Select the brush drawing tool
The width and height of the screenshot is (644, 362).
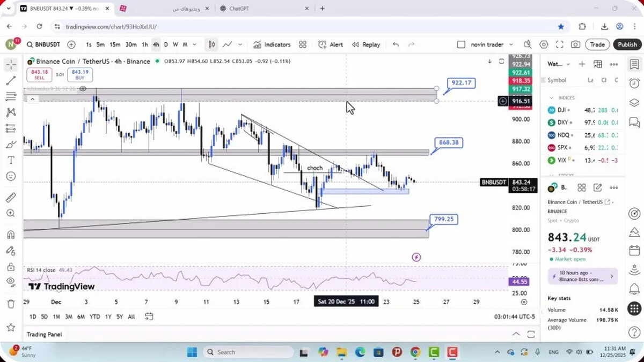click(11, 144)
